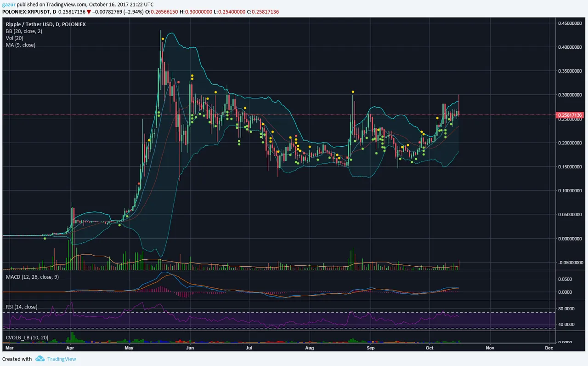This screenshot has width=588, height=366.
Task: Click the MACD 0.0500 axis value
Action: point(565,279)
